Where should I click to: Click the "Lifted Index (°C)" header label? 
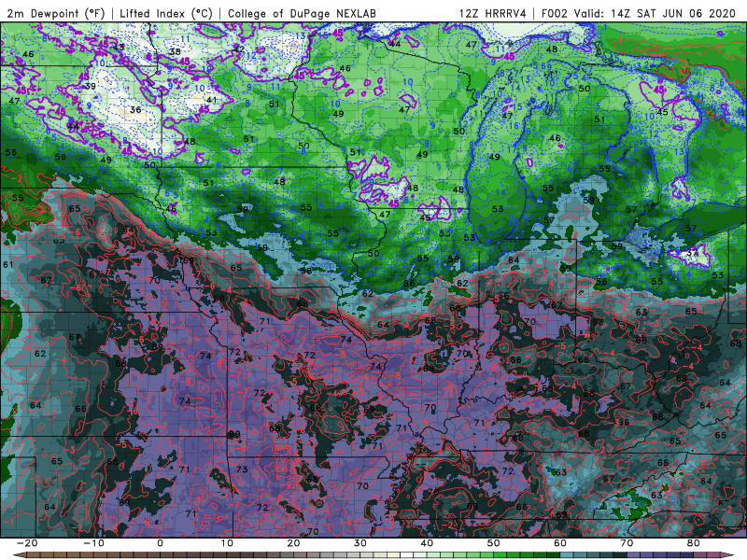coord(166,13)
